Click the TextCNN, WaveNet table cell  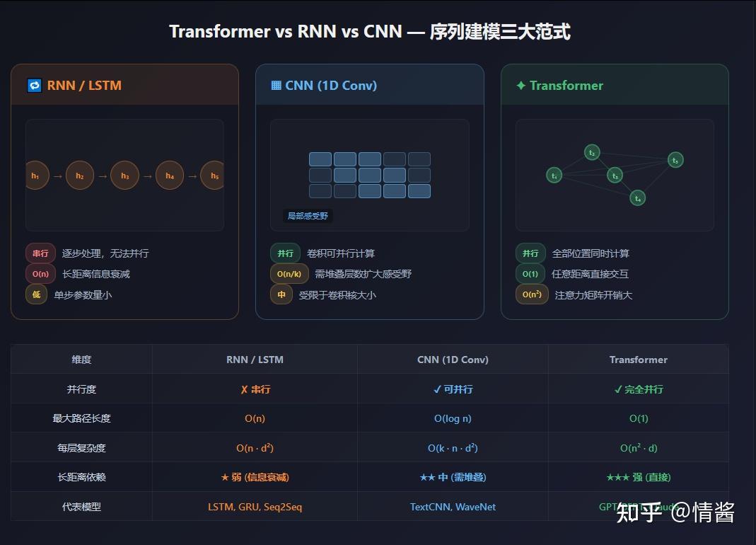[453, 507]
